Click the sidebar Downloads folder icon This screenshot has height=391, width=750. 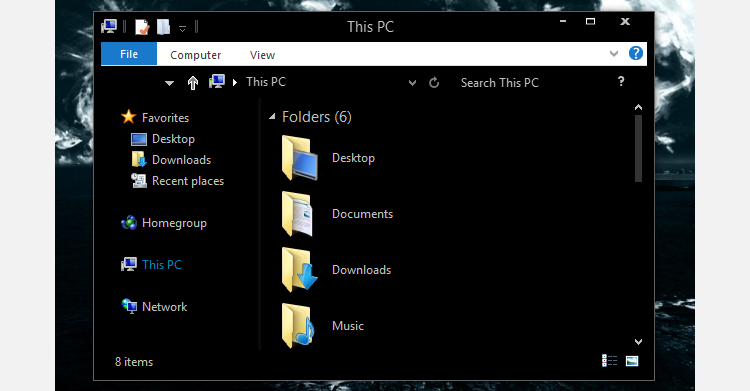coord(139,159)
